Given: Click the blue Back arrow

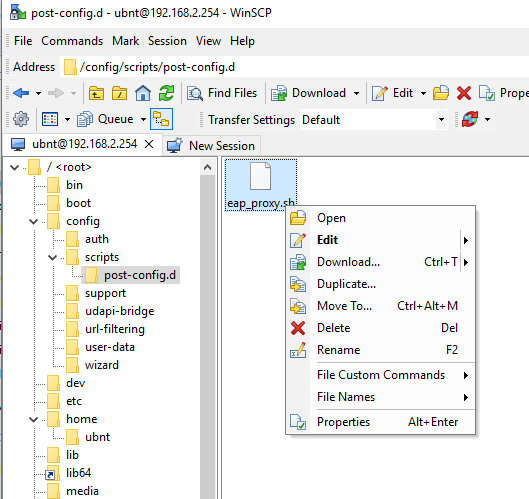Looking at the screenshot, I should [21, 93].
